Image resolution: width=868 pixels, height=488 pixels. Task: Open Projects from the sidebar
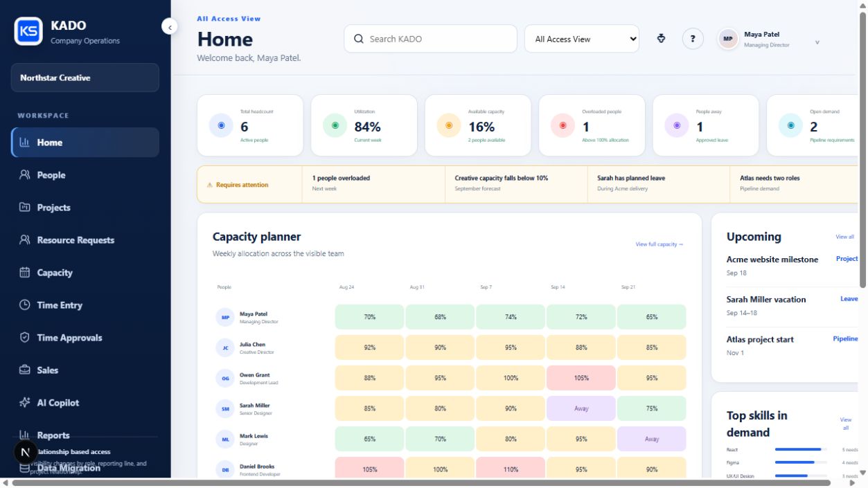pos(85,207)
